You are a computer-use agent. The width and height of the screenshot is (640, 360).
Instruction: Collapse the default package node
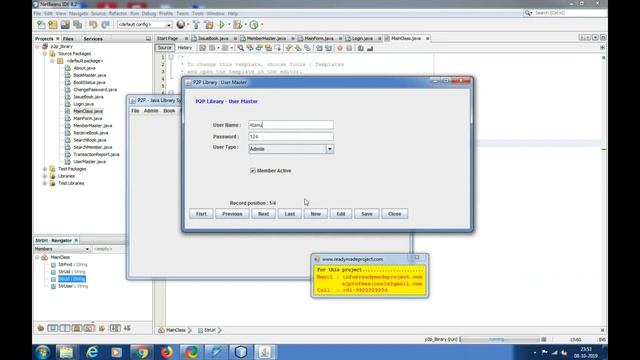52,61
